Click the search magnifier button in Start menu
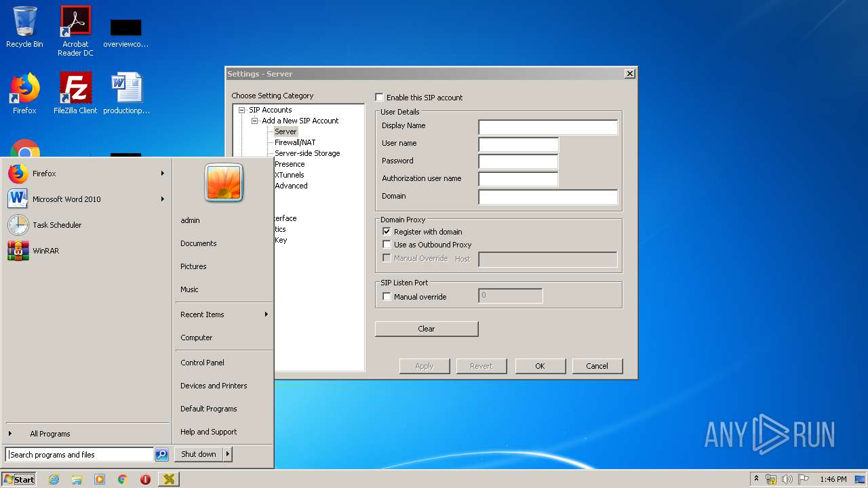 (x=161, y=455)
